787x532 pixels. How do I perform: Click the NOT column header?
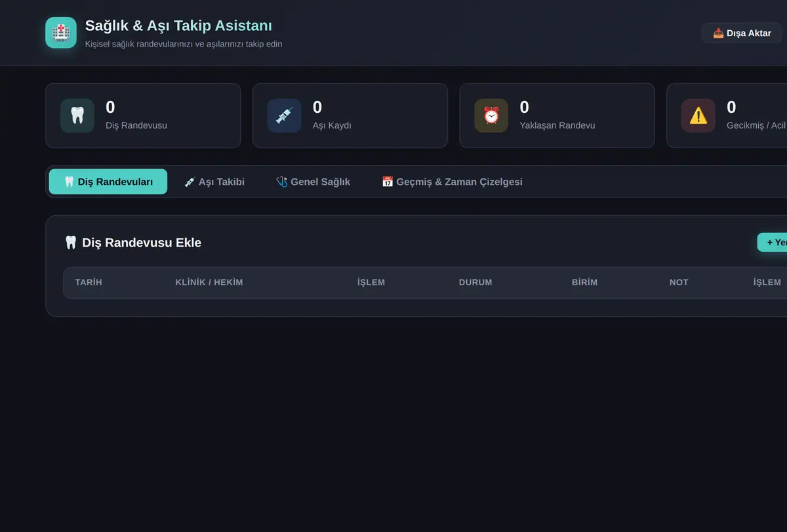(x=679, y=282)
